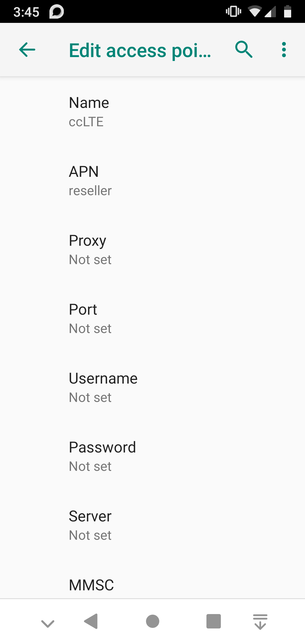Tap Password to set it
The image size is (305, 644).
click(x=152, y=456)
